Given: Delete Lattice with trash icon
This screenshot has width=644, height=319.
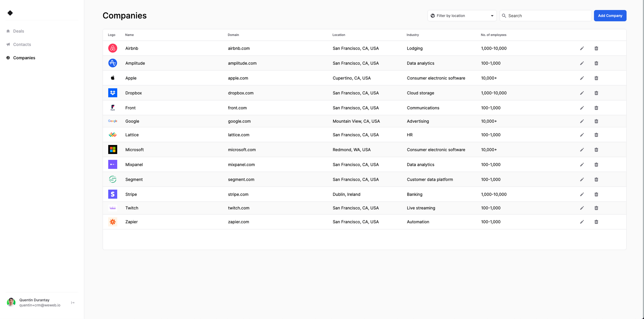Looking at the screenshot, I should 596,135.
